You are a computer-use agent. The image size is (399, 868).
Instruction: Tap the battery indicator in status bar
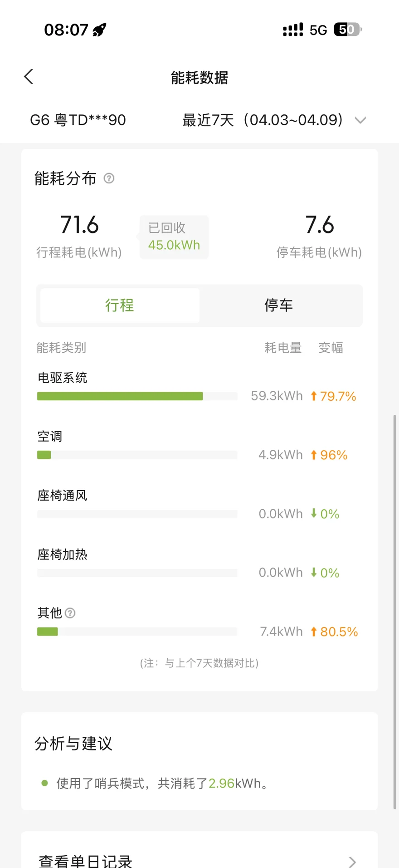tap(347, 30)
